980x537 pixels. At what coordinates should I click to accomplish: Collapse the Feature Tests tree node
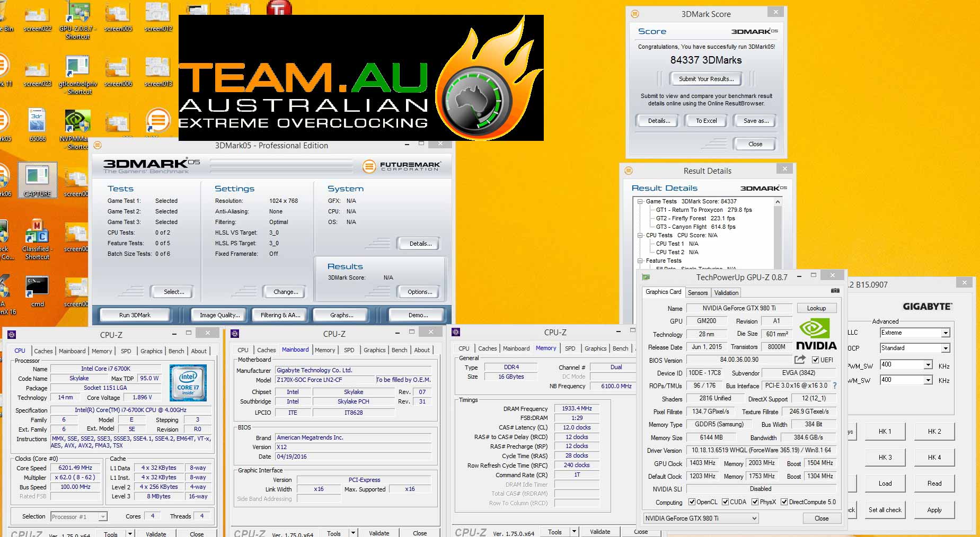click(640, 261)
